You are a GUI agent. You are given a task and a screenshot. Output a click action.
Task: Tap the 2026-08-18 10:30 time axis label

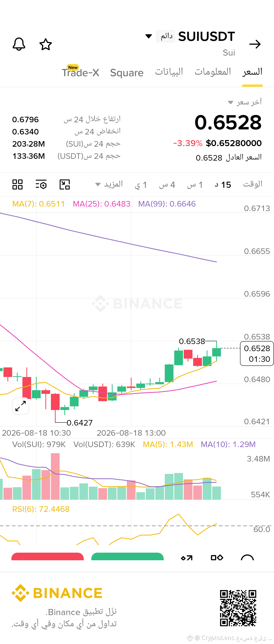click(x=36, y=433)
